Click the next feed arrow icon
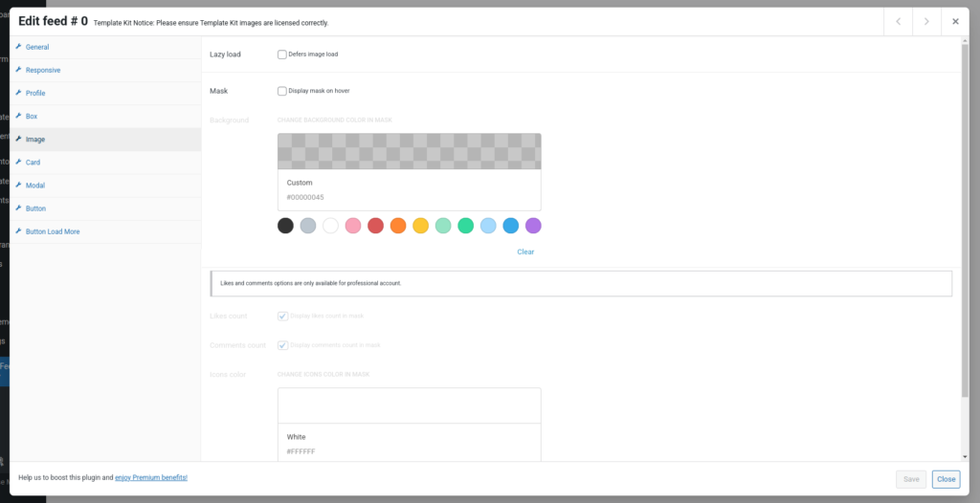Viewport: 980px width, 503px height. click(x=926, y=21)
